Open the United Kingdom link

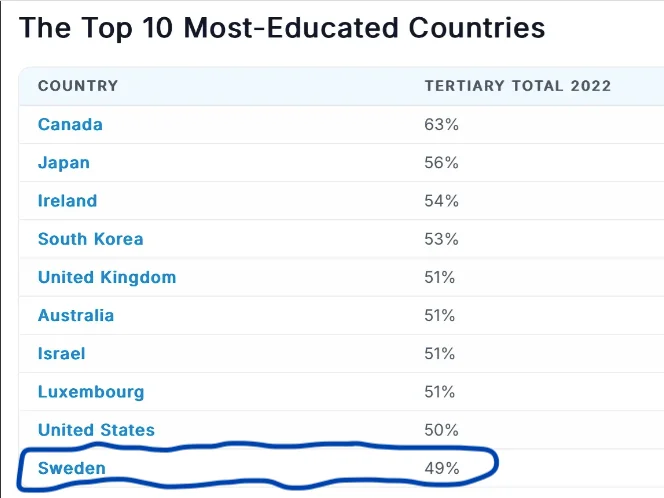(107, 277)
